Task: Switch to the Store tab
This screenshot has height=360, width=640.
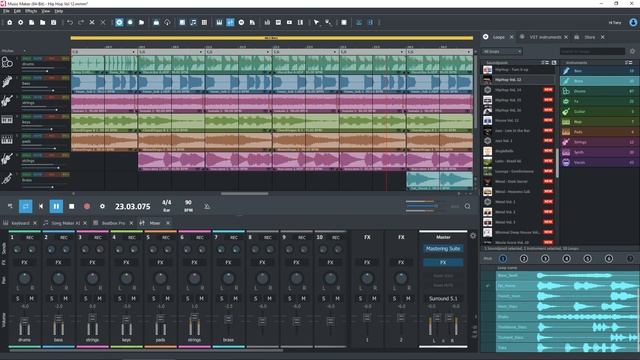Action: click(589, 37)
